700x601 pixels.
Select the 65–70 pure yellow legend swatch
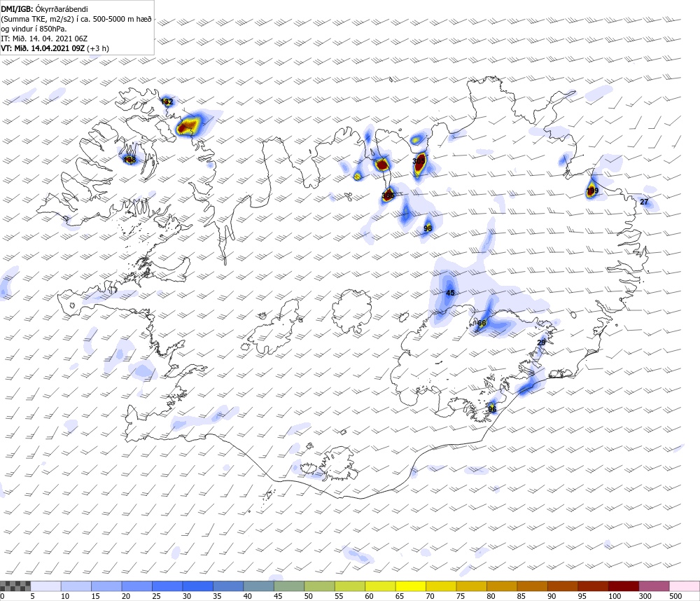click(411, 586)
